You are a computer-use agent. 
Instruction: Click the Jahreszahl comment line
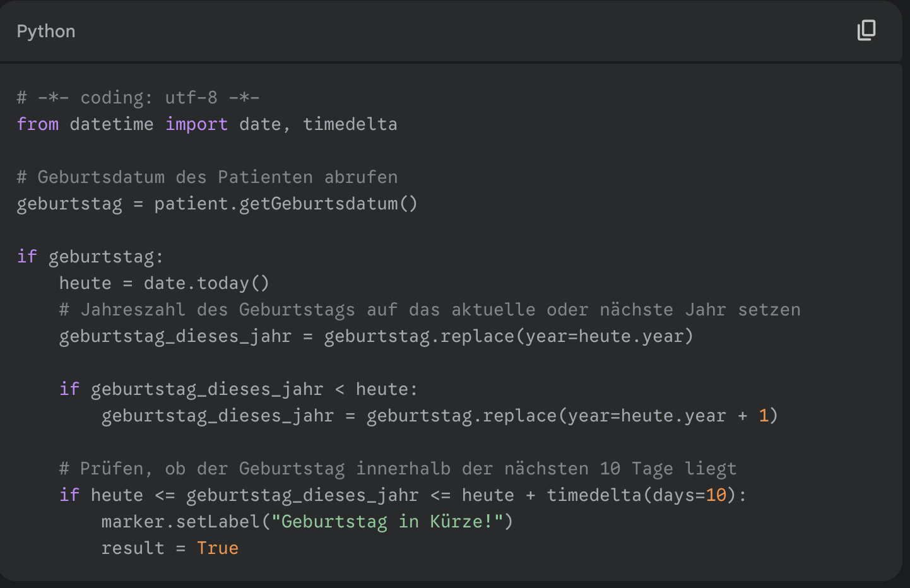point(429,310)
